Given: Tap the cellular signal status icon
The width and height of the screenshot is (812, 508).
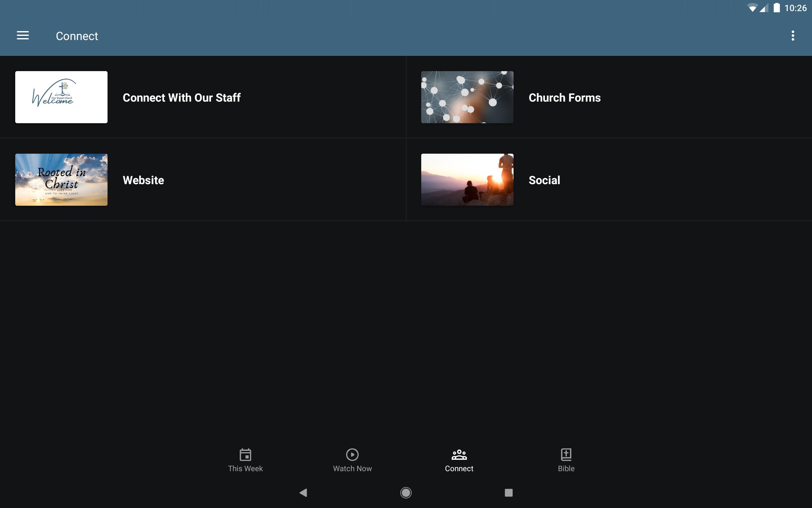Looking at the screenshot, I should (x=764, y=8).
